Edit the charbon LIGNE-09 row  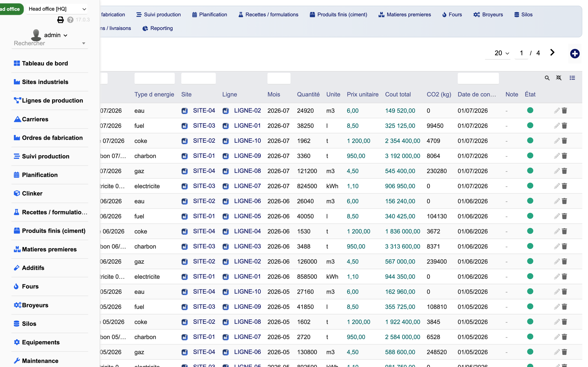point(557,156)
